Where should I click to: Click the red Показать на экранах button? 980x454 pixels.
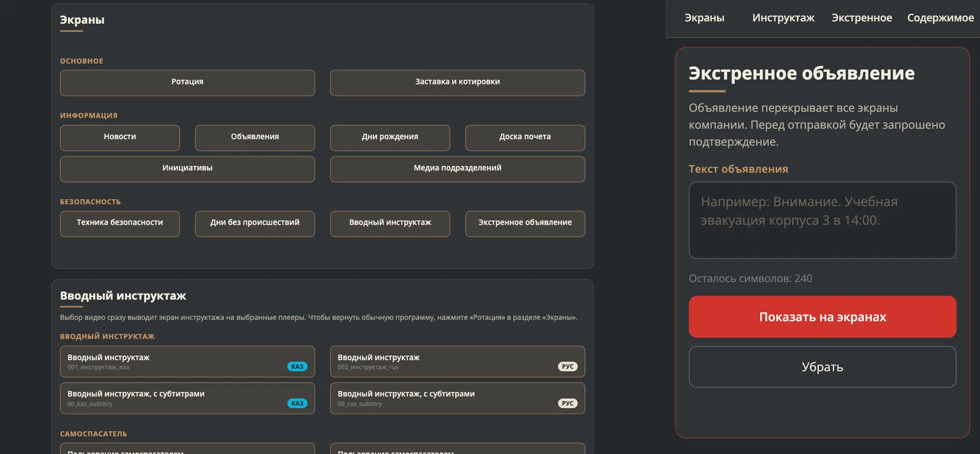tap(823, 317)
